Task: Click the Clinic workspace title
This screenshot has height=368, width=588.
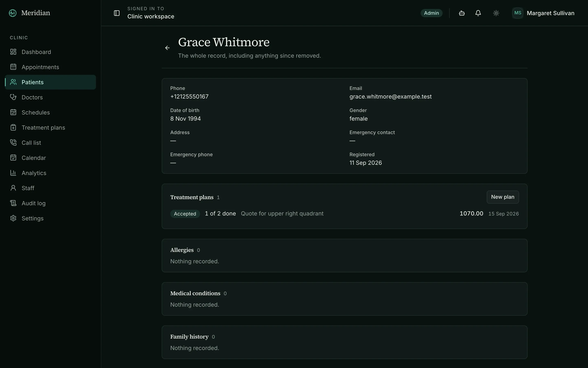Action: click(x=151, y=16)
